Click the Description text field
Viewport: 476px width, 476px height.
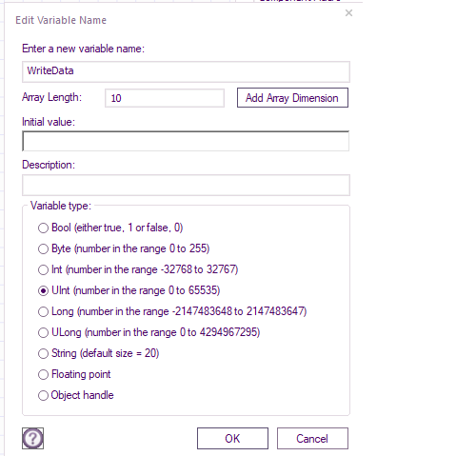(x=186, y=185)
